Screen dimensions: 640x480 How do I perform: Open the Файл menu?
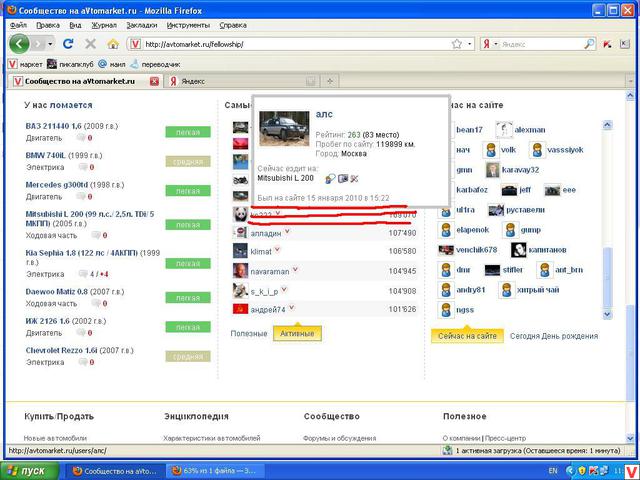point(18,25)
